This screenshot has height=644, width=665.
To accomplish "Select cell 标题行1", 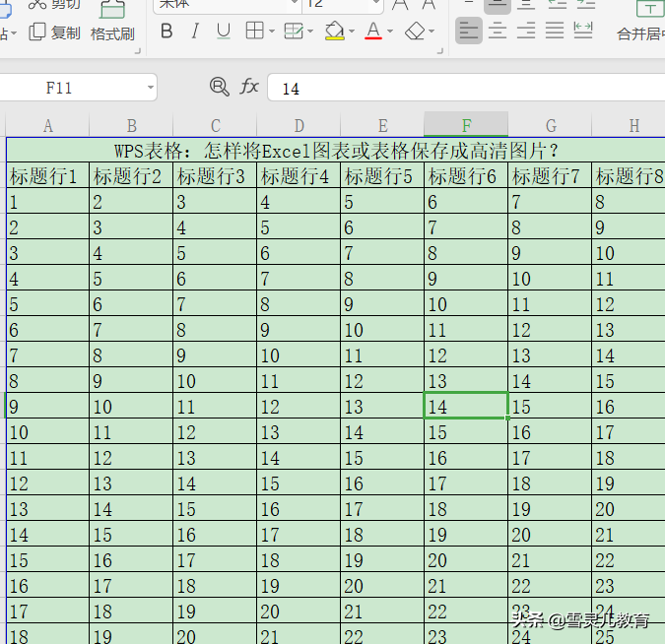I will 48,175.
